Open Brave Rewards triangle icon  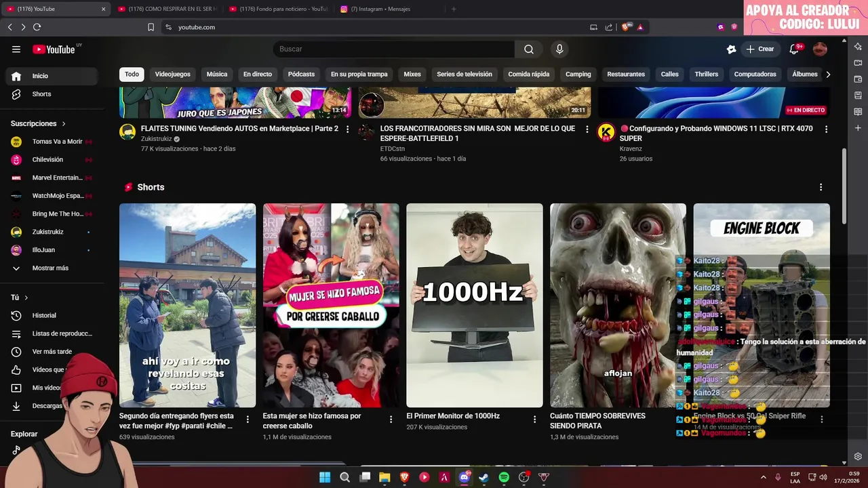click(640, 27)
